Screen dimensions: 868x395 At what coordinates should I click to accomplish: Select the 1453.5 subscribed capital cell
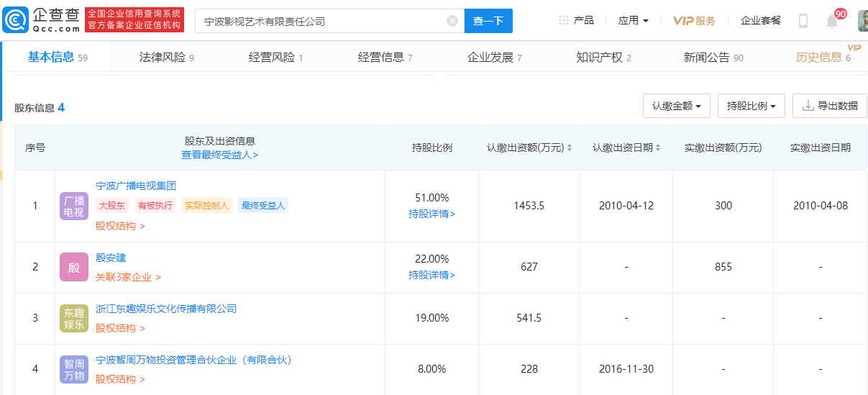pos(529,206)
